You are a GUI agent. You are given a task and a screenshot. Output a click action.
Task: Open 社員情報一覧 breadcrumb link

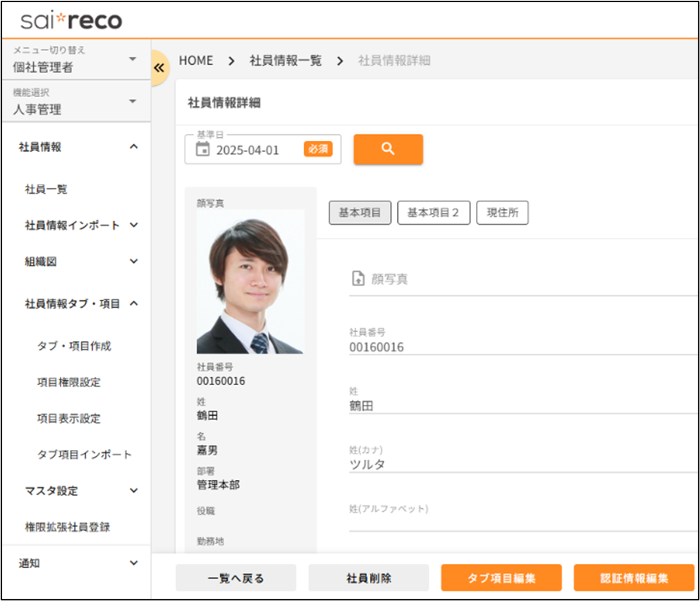285,61
